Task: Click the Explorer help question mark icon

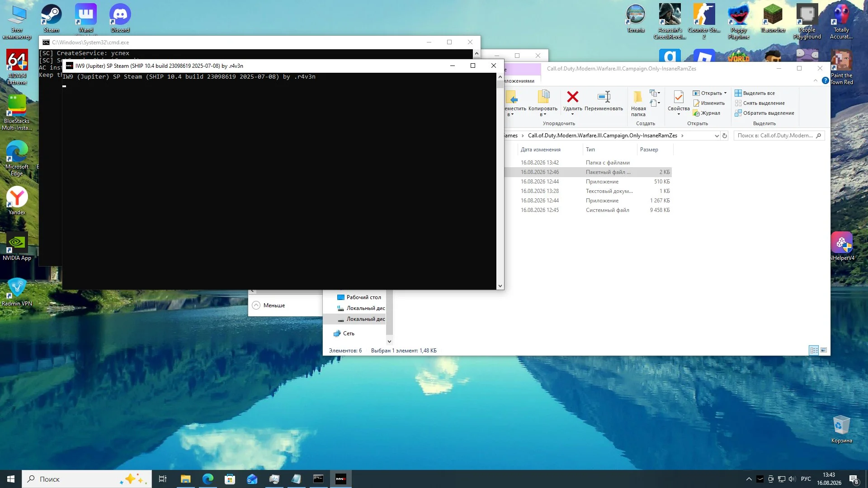Action: tap(825, 80)
